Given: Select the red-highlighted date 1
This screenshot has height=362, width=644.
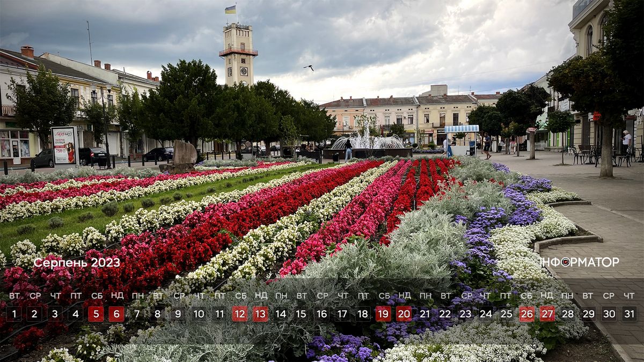Looking at the screenshot, I should (x=15, y=312).
